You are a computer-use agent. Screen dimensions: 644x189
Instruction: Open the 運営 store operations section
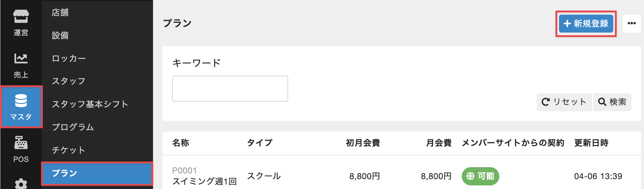pyautogui.click(x=21, y=23)
